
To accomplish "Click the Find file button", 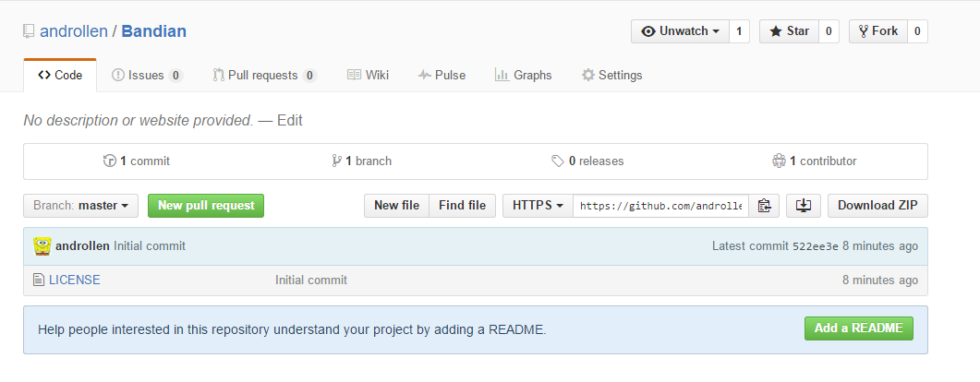I will click(x=463, y=206).
